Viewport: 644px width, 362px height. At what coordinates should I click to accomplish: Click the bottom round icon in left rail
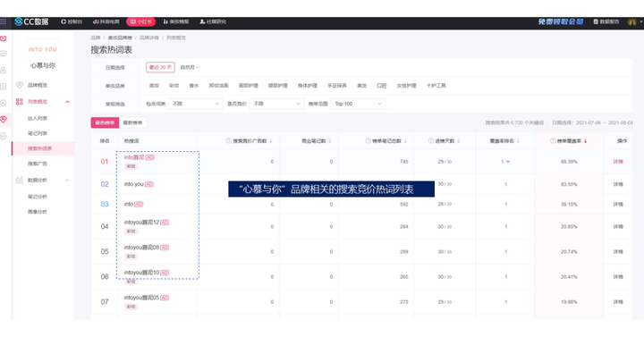4,136
